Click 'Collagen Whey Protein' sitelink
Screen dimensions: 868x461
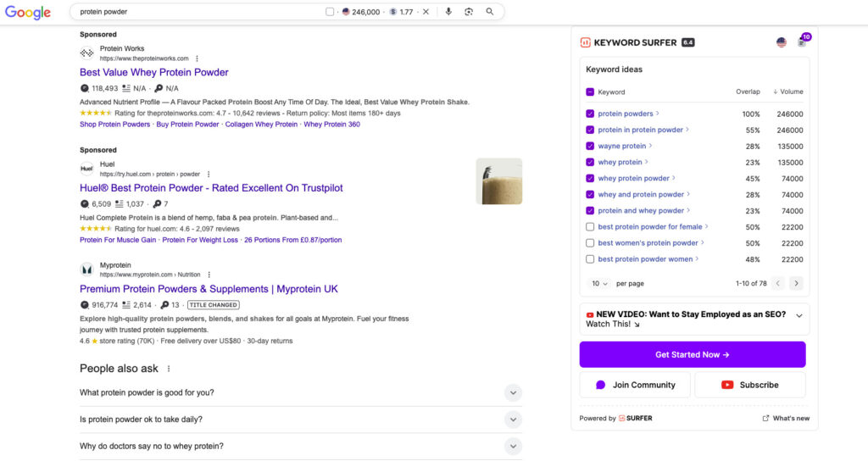coord(261,125)
